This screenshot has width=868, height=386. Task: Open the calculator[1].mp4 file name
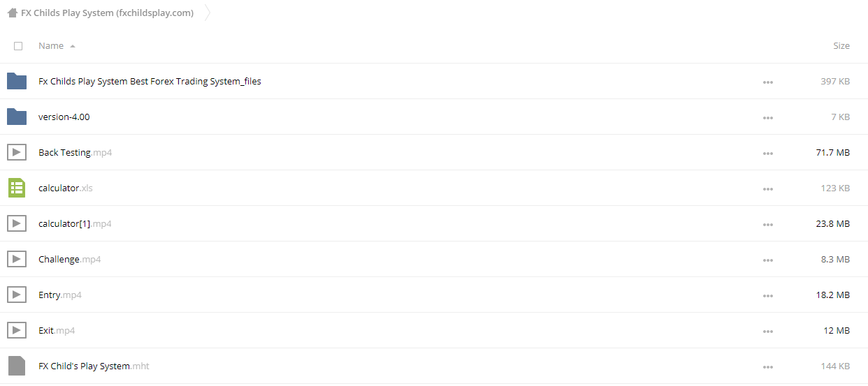tap(75, 223)
